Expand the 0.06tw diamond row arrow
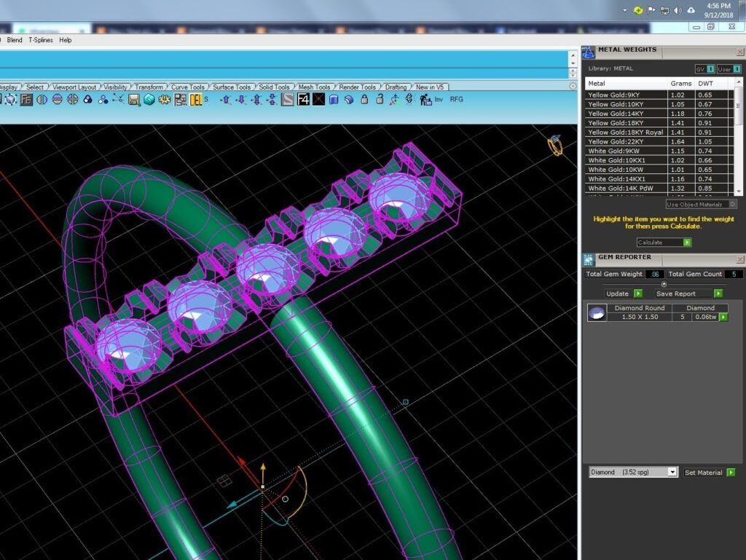Viewport: 746px width, 560px height. pyautogui.click(x=723, y=317)
